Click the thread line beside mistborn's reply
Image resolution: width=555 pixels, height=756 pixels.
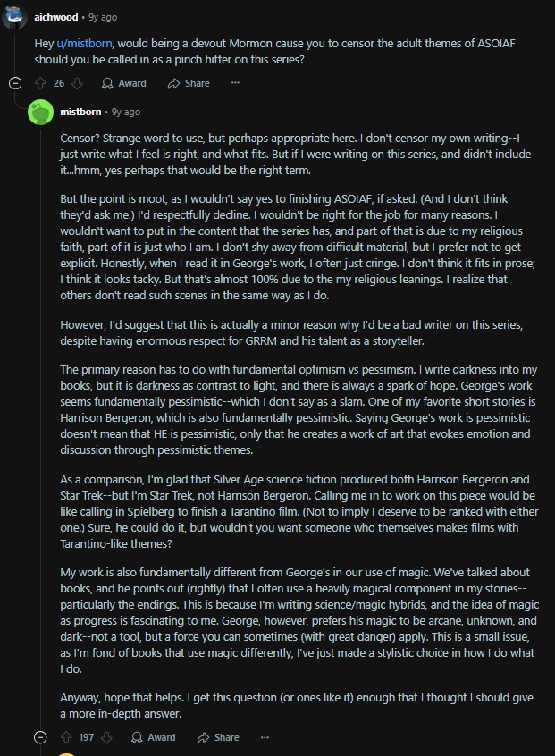coord(40,424)
